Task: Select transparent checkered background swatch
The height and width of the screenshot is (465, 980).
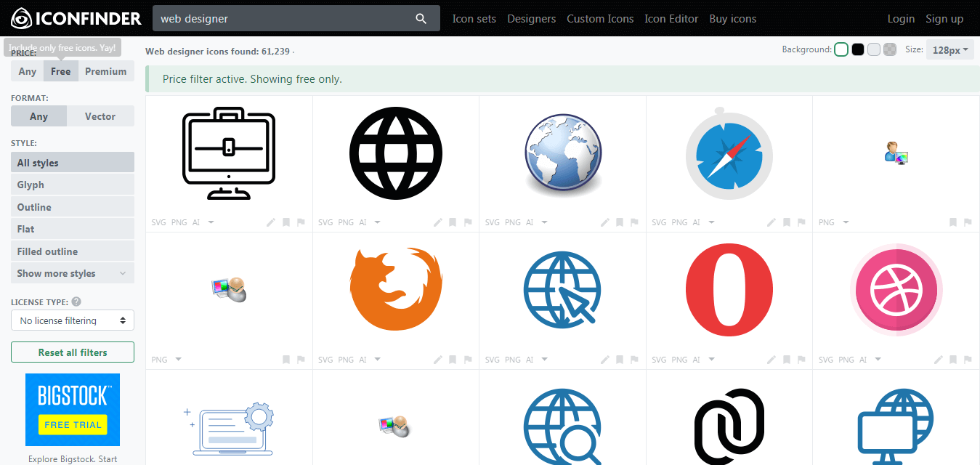Action: 890,49
